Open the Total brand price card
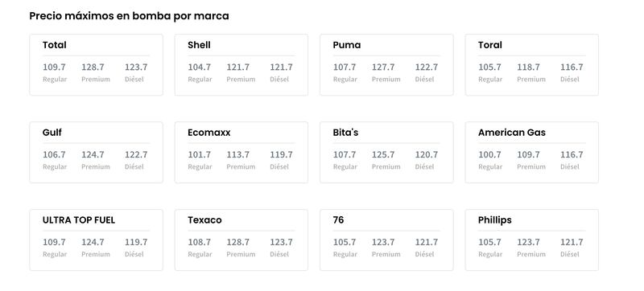This screenshot has height=291, width=644. 96,65
